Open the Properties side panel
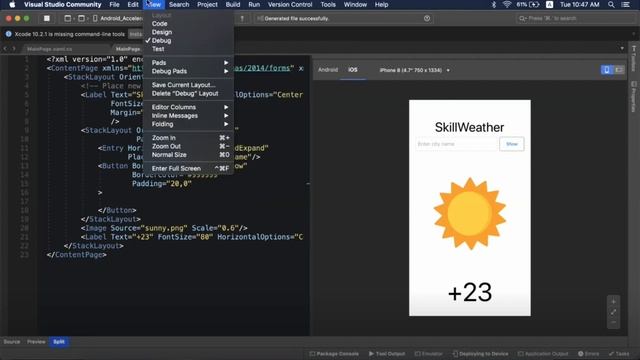Viewport: 640px width, 360px height. point(633,97)
